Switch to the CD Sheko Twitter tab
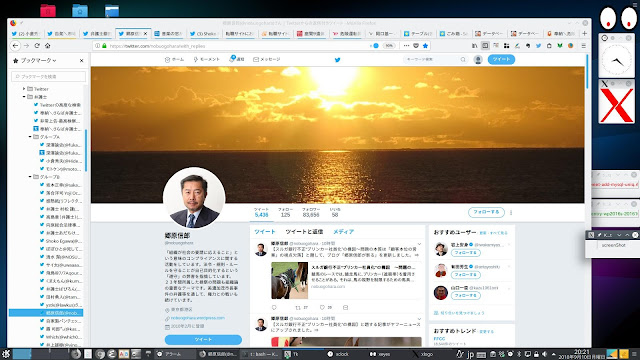 point(203,33)
